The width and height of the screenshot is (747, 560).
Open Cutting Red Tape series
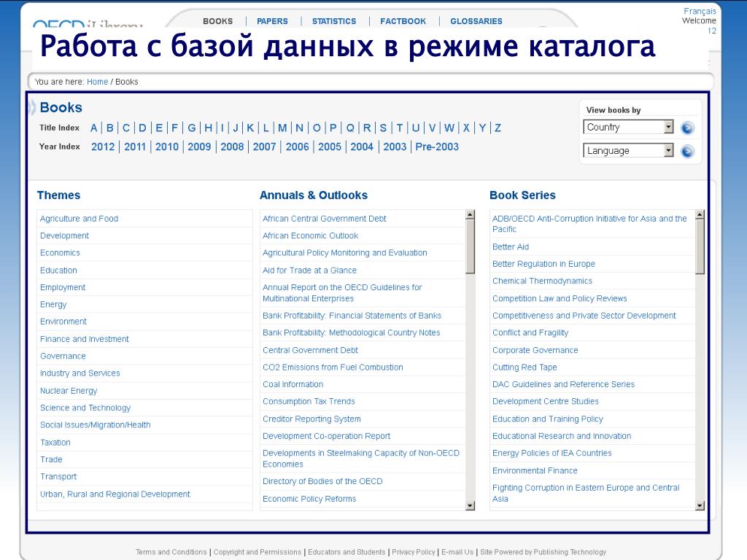coord(525,367)
